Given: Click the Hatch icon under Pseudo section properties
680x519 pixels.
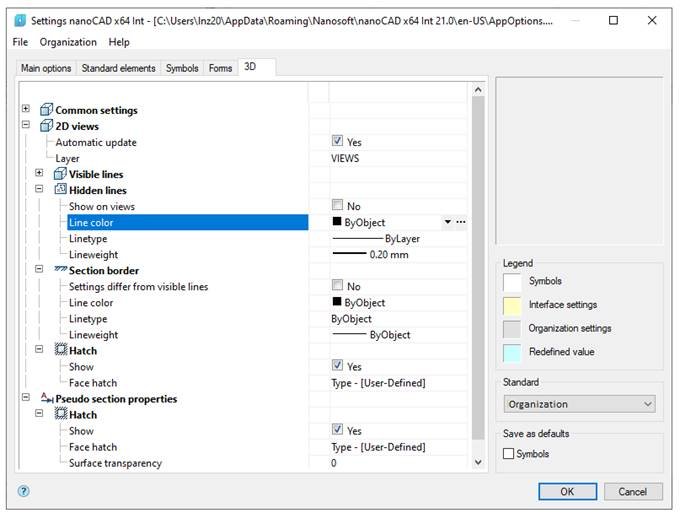Looking at the screenshot, I should (61, 414).
